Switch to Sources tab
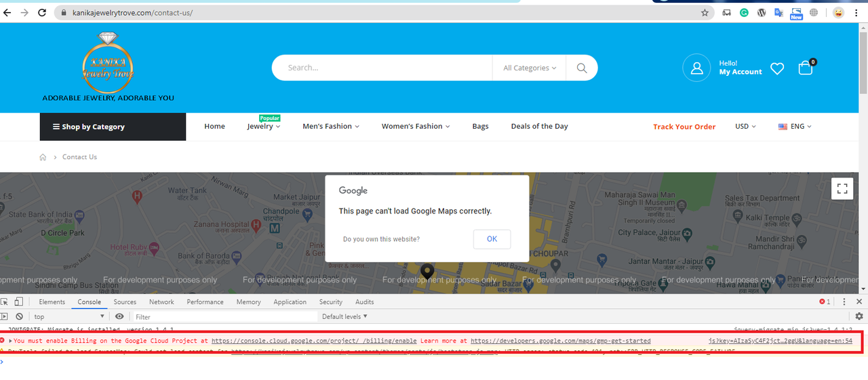868x380 pixels. click(125, 302)
